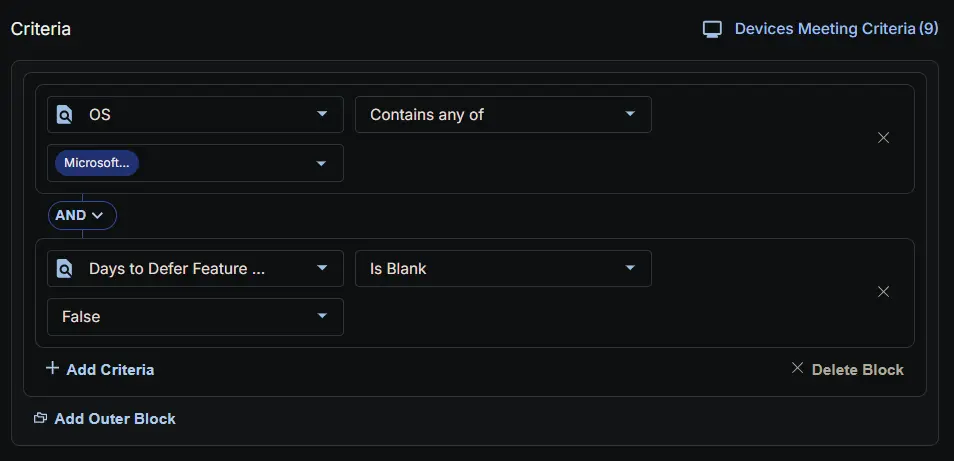
Task: Expand the OS field dropdown arrow
Action: click(x=322, y=114)
